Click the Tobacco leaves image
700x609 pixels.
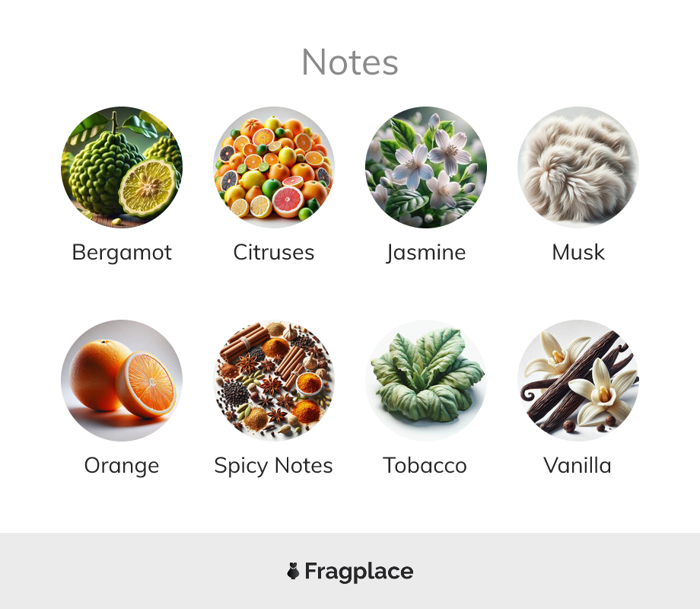pos(426,381)
